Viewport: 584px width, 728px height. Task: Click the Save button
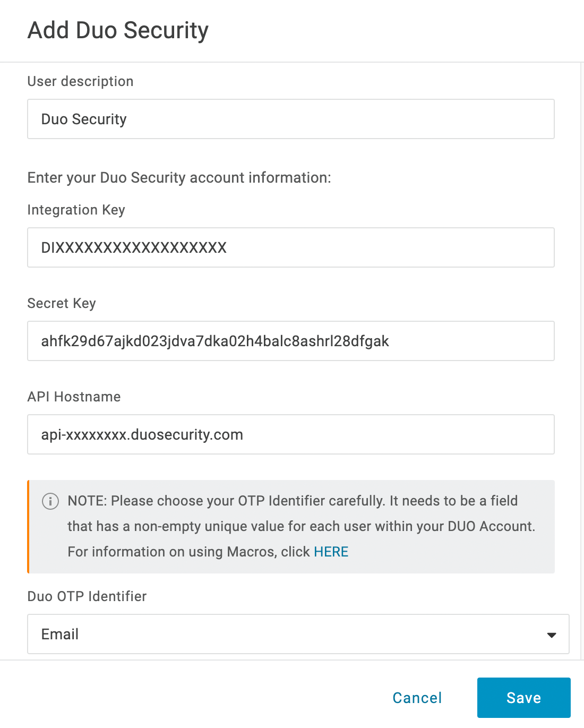[x=523, y=698]
